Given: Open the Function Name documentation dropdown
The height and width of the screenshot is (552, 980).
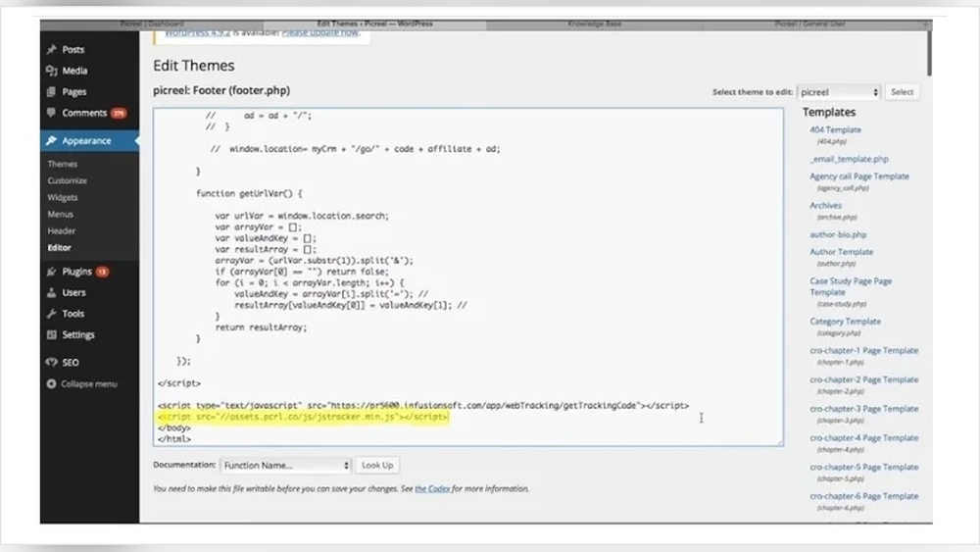Looking at the screenshot, I should [285, 465].
